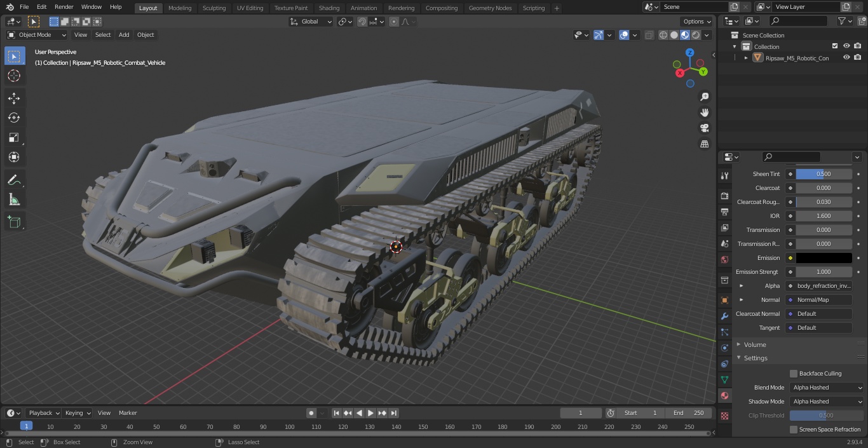Disable rendering for Ripsaw_M5_Robotic_Con object
The width and height of the screenshot is (868, 448).
pyautogui.click(x=857, y=58)
